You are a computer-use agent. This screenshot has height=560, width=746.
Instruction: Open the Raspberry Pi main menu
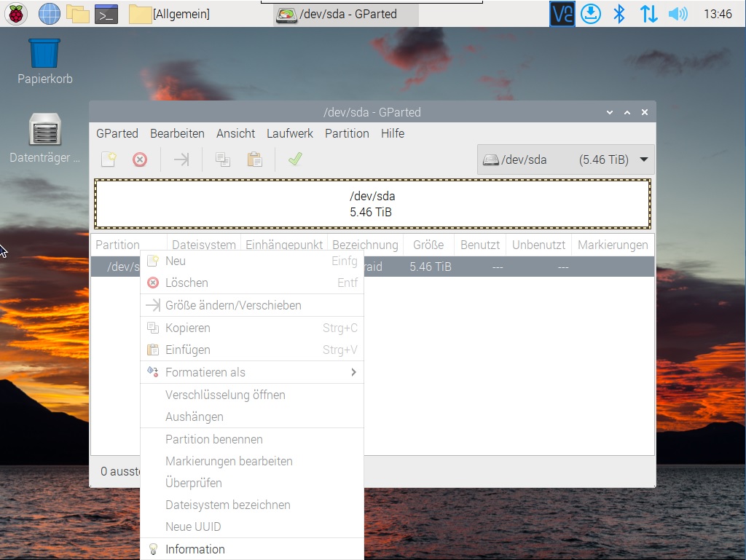click(16, 14)
